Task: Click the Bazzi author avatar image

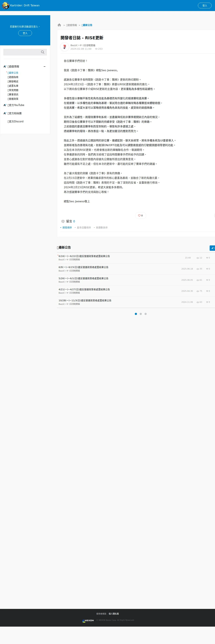Action: [65, 47]
